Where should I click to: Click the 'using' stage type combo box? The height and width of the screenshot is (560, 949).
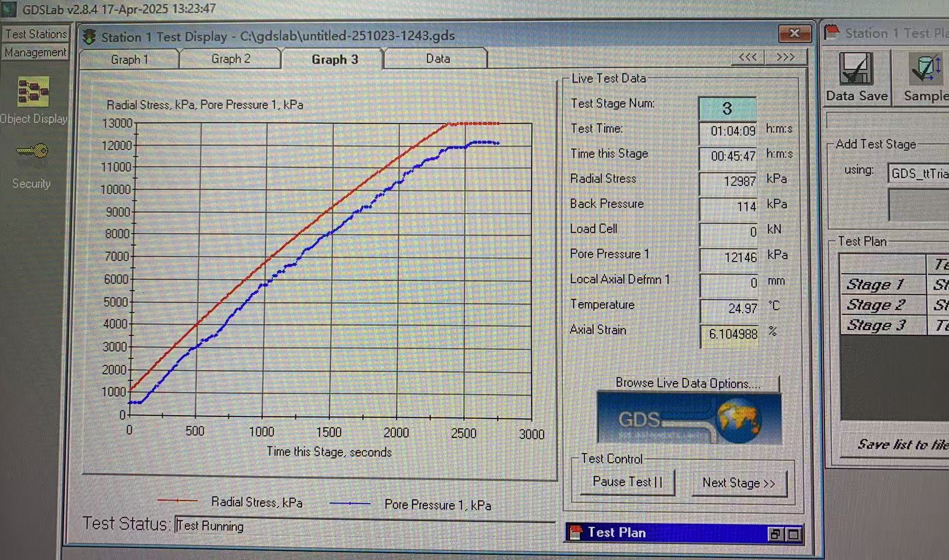[x=919, y=173]
